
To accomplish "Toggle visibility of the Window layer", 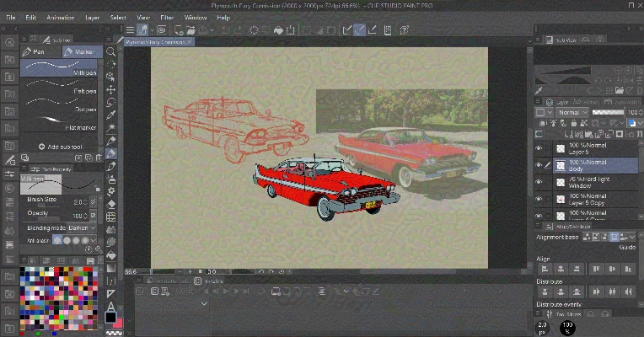I will pyautogui.click(x=539, y=183).
